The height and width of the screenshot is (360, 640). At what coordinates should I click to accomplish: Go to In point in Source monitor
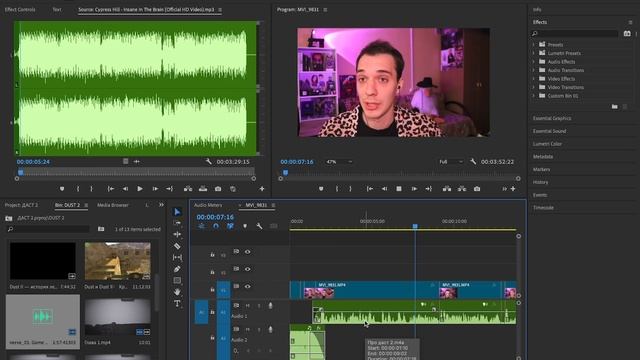(x=111, y=189)
